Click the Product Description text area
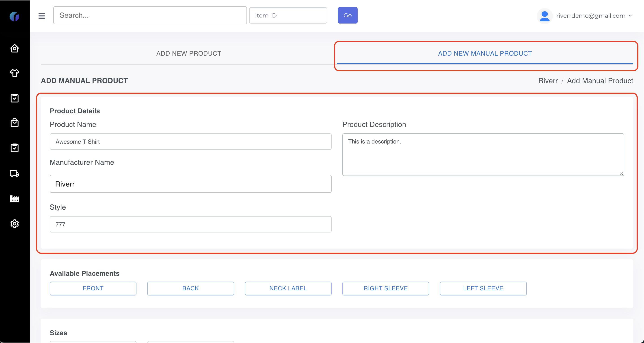This screenshot has height=343, width=644. [x=483, y=155]
